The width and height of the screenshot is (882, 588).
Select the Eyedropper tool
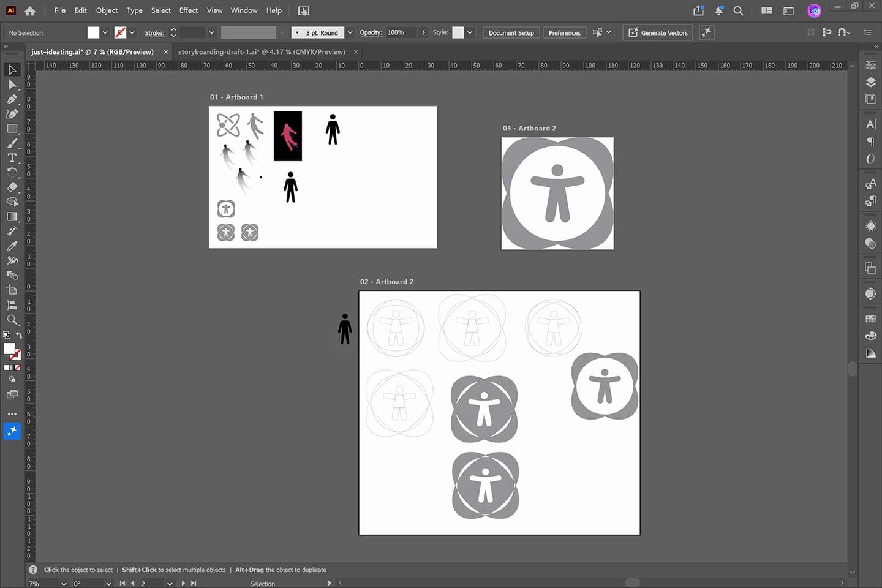(x=12, y=246)
